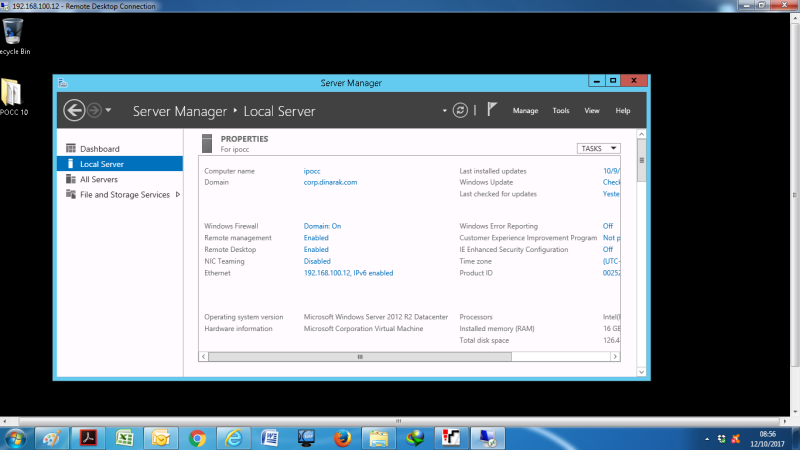Click Remote Desktop window horizontal scrollbar thumb
This screenshot has height=450, width=800.
398,421
